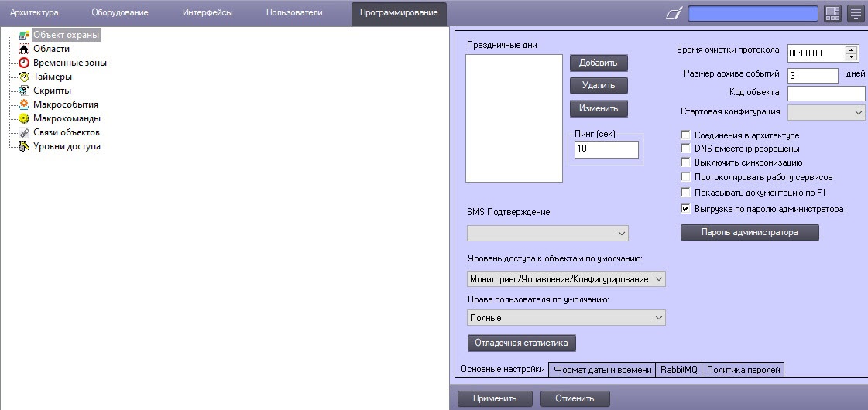Uncheck Выгрузка по паролю администратора

pyautogui.click(x=685, y=208)
